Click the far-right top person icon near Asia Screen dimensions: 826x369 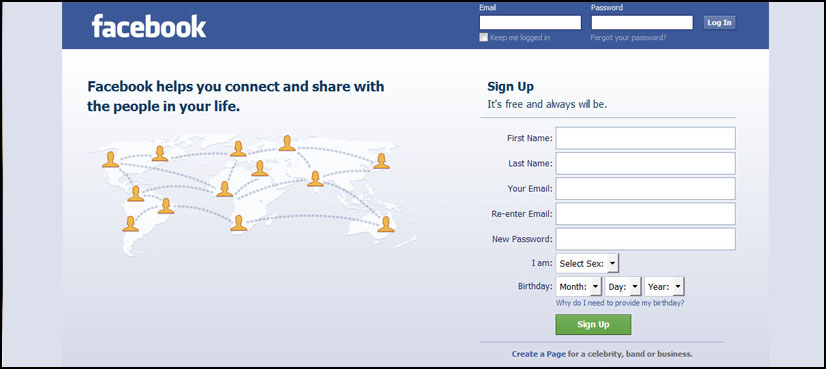(381, 161)
